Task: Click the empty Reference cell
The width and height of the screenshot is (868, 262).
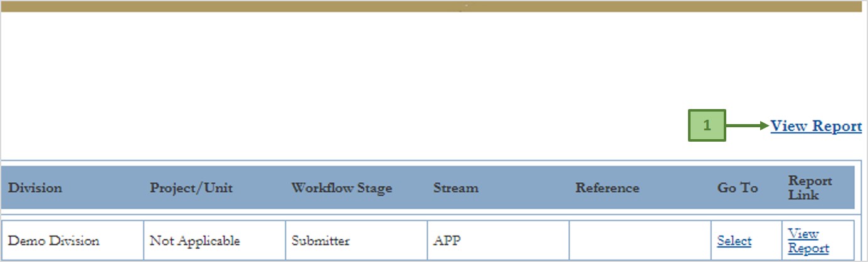Action: [x=640, y=241]
